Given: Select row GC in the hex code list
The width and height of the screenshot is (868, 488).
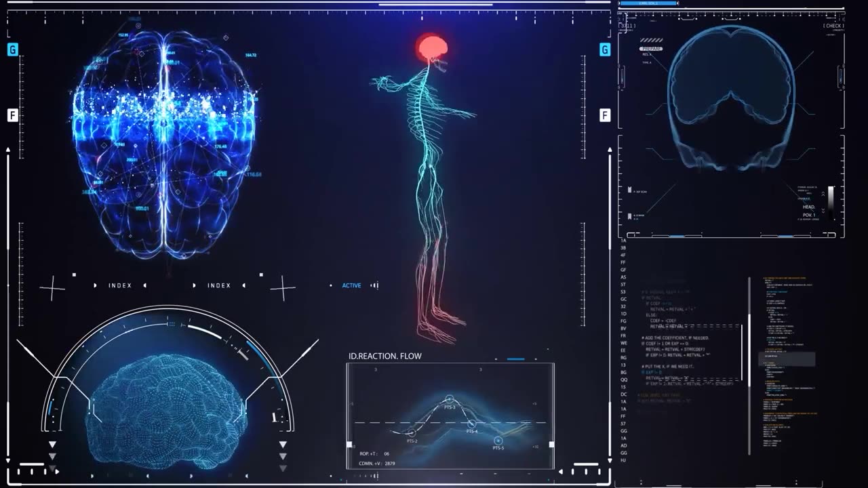Looking at the screenshot, I should pos(623,299).
